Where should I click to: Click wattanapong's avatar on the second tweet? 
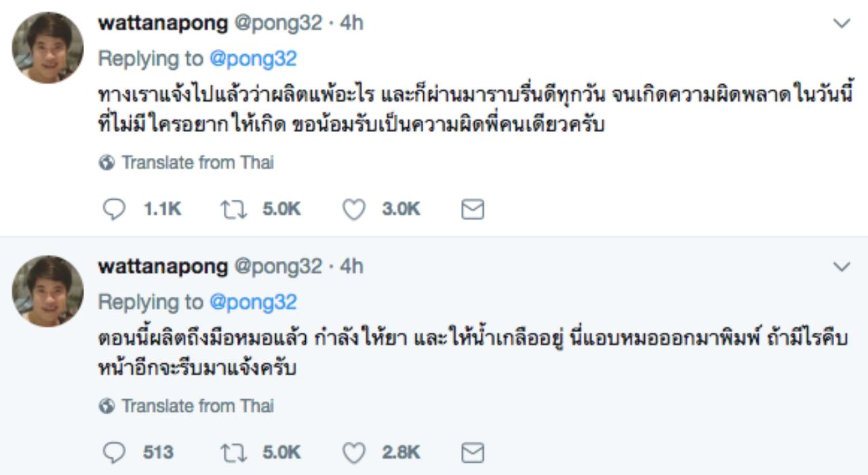point(47,291)
